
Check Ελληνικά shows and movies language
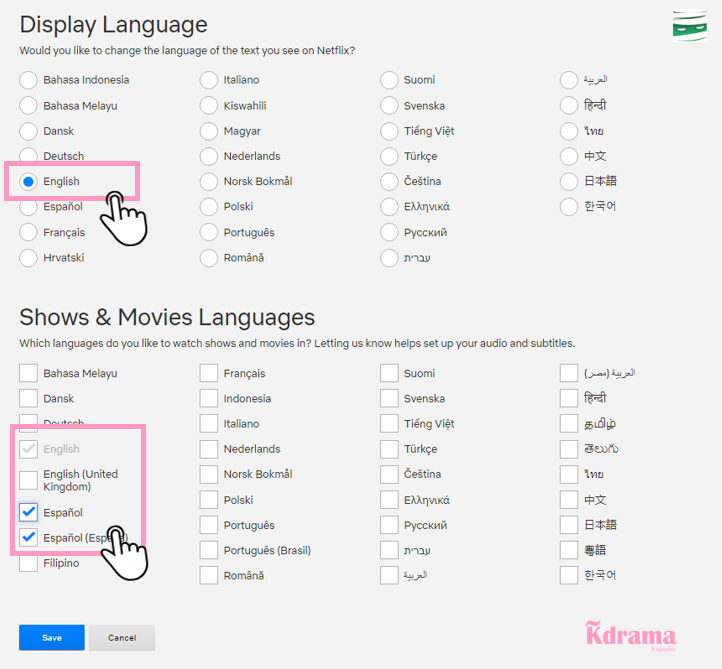[389, 500]
